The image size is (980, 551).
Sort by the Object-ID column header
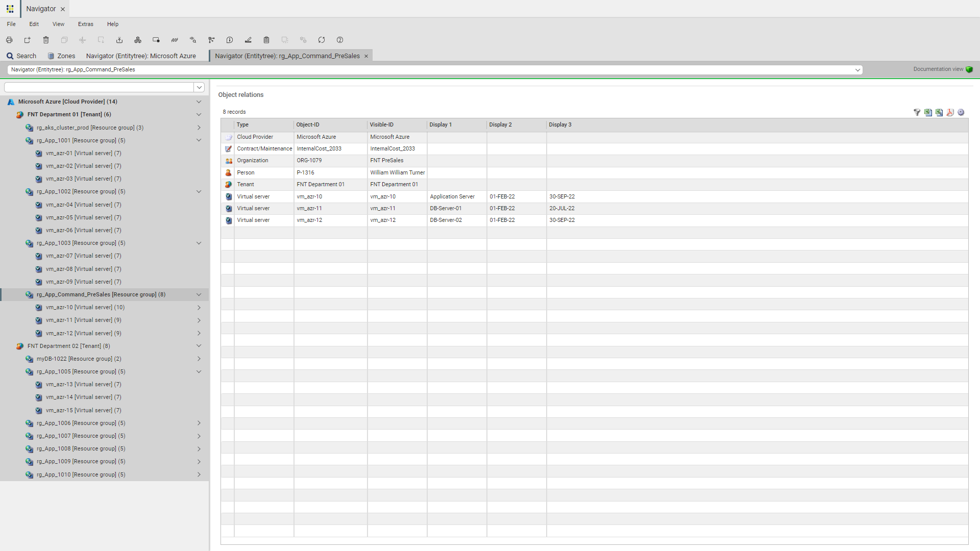pyautogui.click(x=331, y=124)
